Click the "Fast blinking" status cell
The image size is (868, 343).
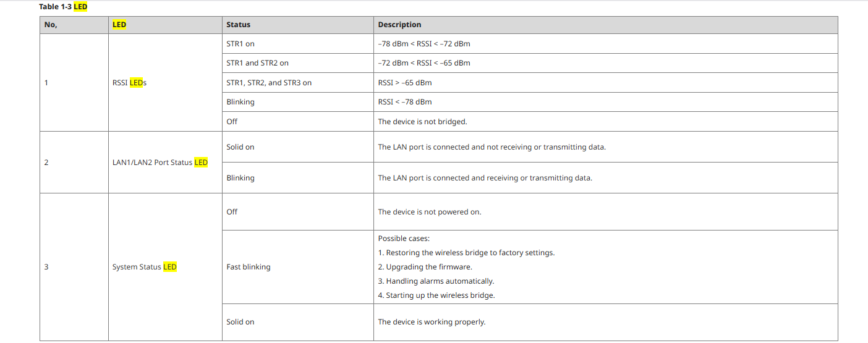click(x=249, y=267)
